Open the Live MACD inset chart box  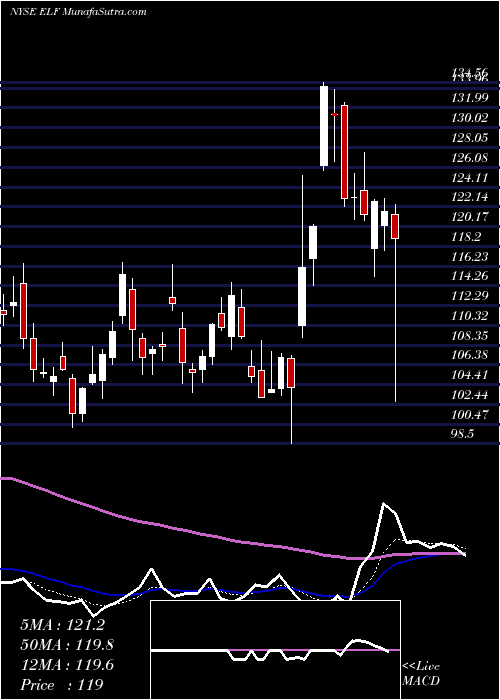click(275, 650)
